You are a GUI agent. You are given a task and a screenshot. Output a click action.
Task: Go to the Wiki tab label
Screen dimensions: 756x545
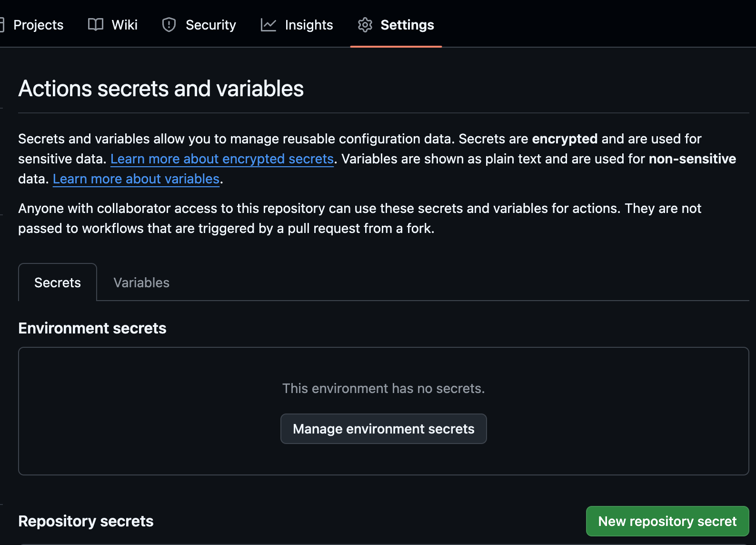(x=125, y=25)
